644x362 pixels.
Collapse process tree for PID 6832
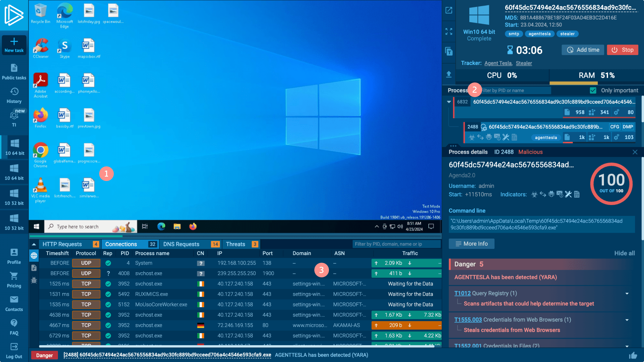pos(449,102)
